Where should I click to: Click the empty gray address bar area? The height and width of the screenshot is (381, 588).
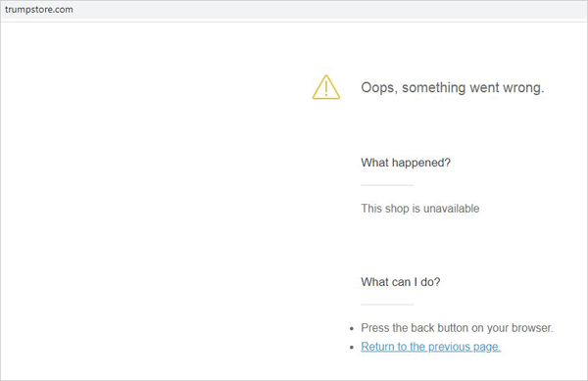click(x=330, y=10)
